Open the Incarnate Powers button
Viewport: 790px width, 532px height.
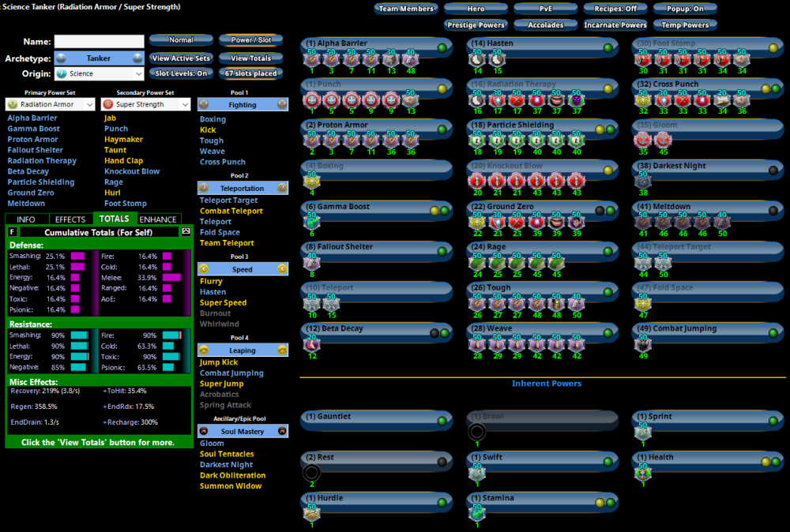coord(615,24)
